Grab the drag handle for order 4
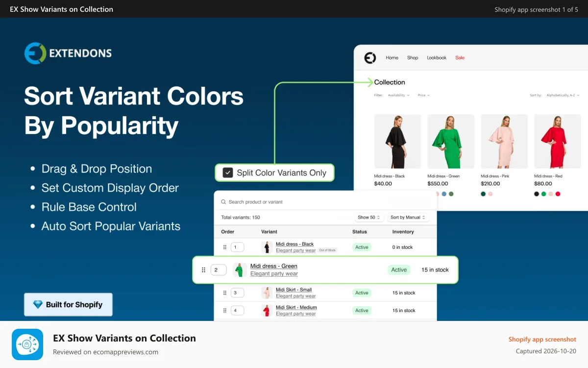This screenshot has height=368, width=588. pos(225,311)
